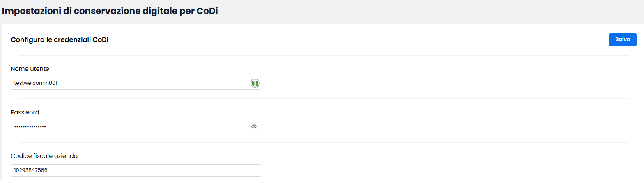Viewport: 644px width, 181px height.
Task: Select the Configura le credenziali CoDi heading
Action: tap(60, 40)
